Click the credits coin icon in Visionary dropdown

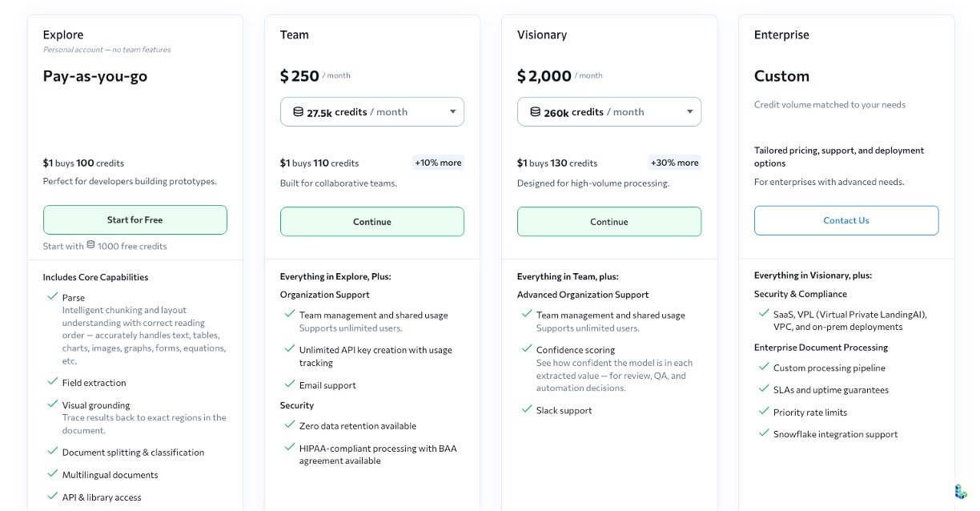click(535, 112)
